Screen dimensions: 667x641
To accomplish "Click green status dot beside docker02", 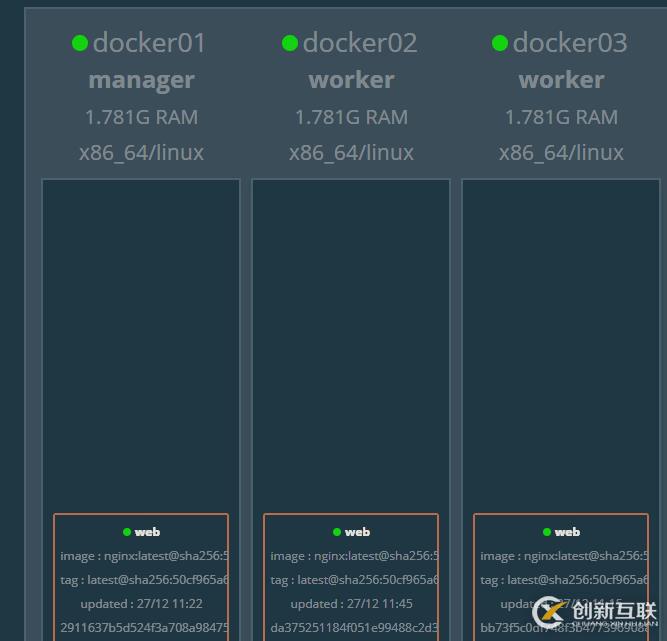I will (x=290, y=43).
